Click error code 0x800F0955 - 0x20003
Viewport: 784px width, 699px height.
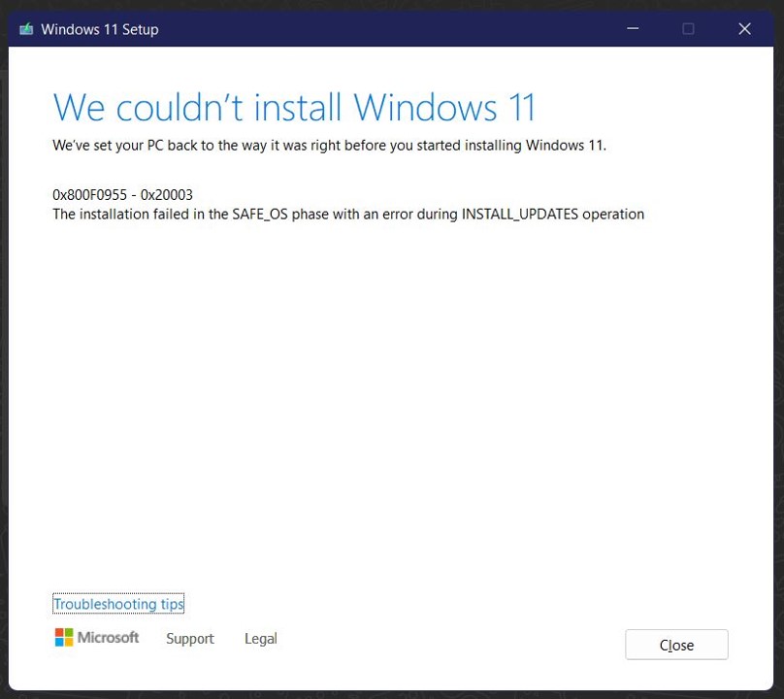[x=122, y=194]
